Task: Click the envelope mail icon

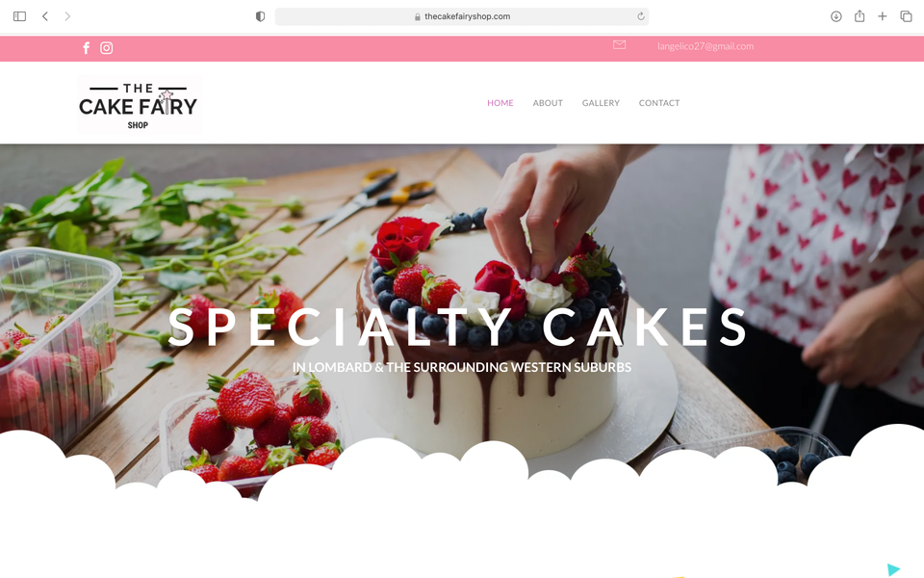Action: click(619, 45)
